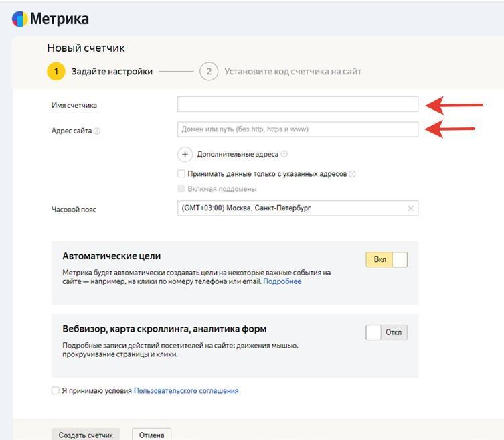Select the Задайте настройки step tab
The height and width of the screenshot is (440, 504).
pyautogui.click(x=112, y=72)
